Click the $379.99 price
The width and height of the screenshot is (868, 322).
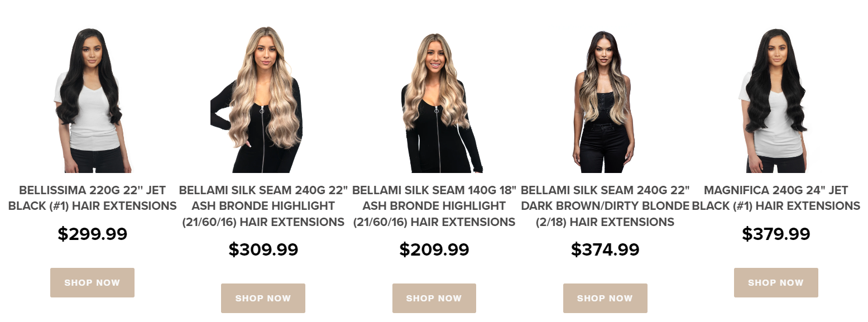coord(776,234)
